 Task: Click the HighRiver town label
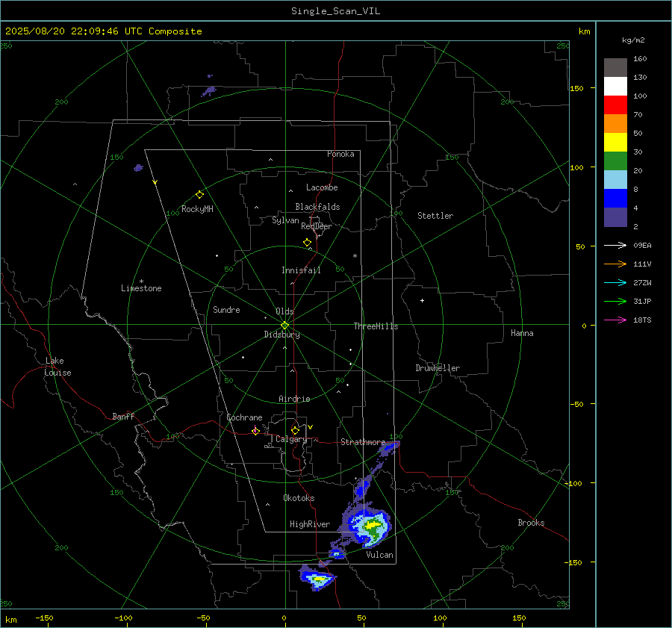point(310,524)
